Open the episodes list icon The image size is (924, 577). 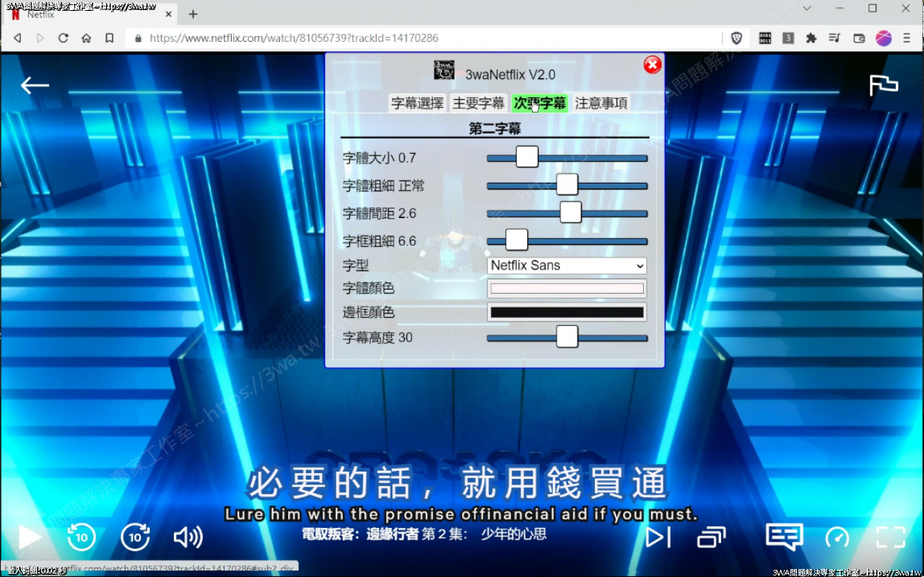[x=711, y=537]
